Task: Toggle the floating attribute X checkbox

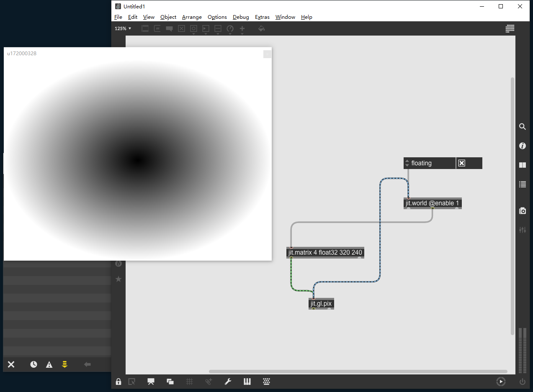Action: pyautogui.click(x=461, y=163)
